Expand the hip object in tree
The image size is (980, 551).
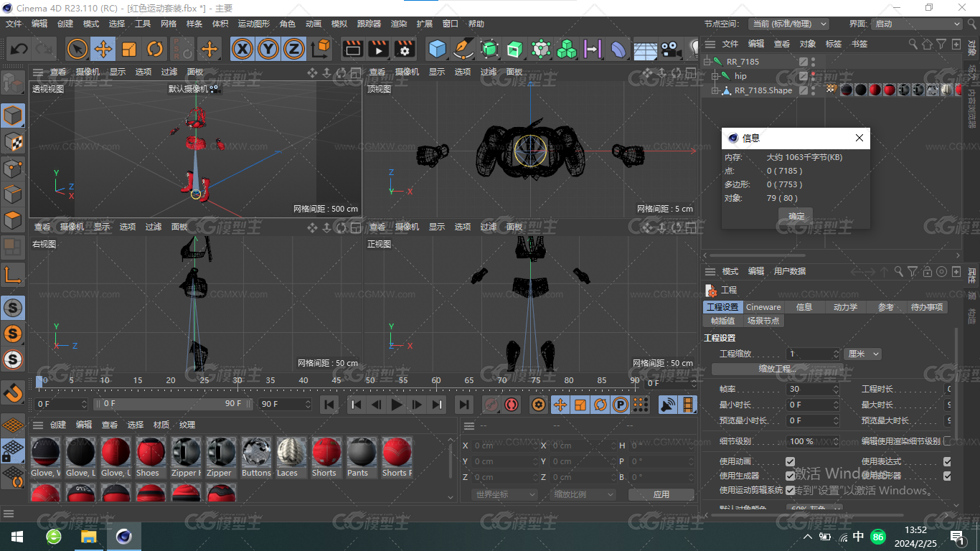[715, 76]
